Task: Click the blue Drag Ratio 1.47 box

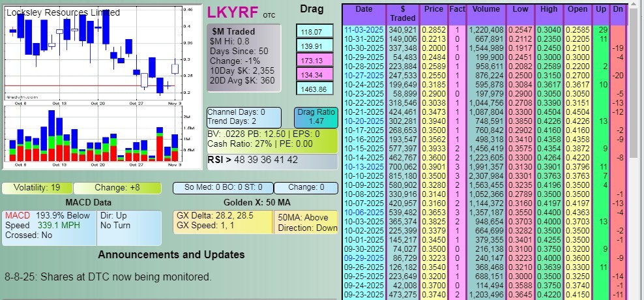Action: (315, 117)
